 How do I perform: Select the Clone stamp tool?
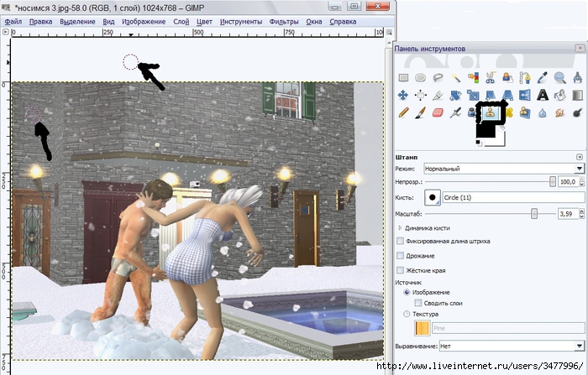coord(490,112)
